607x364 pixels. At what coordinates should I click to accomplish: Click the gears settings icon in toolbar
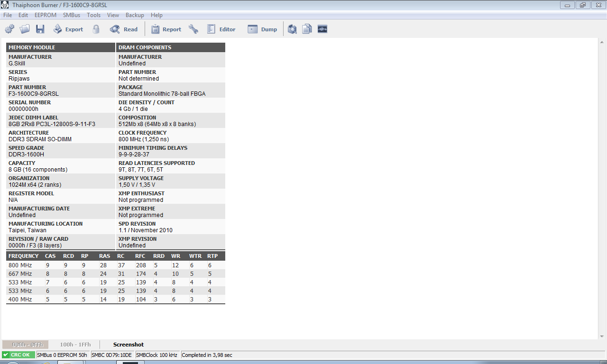coord(9,29)
